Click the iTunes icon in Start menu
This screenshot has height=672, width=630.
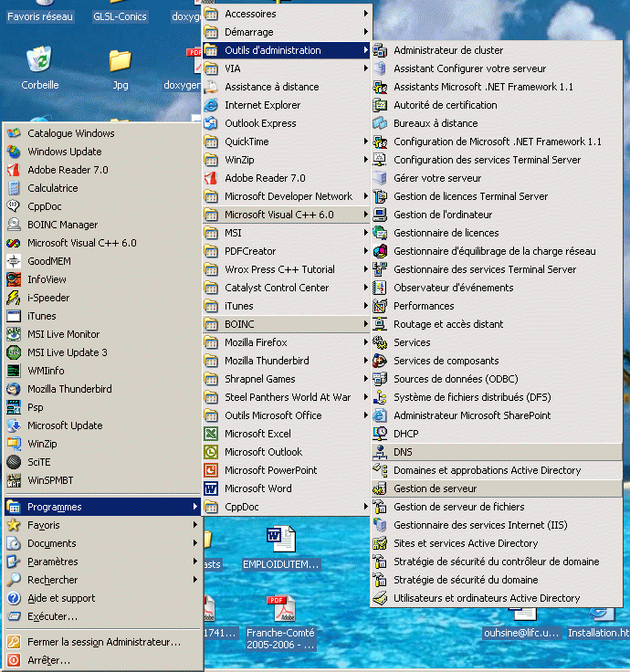click(x=14, y=316)
